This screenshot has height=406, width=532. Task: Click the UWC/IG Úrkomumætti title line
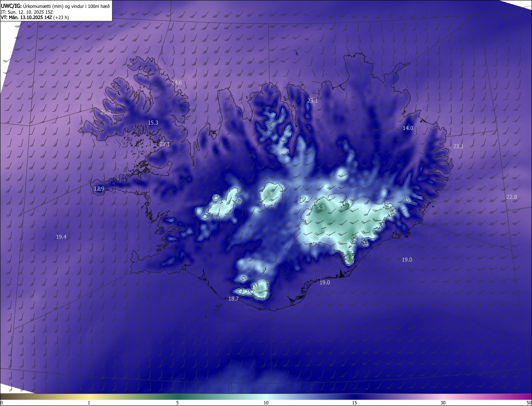55,6
